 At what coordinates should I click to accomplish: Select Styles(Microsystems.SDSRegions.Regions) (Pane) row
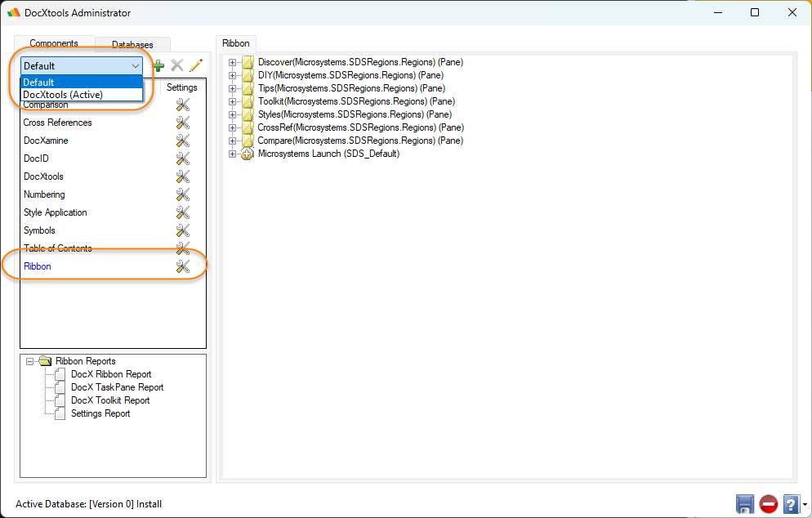tap(355, 114)
